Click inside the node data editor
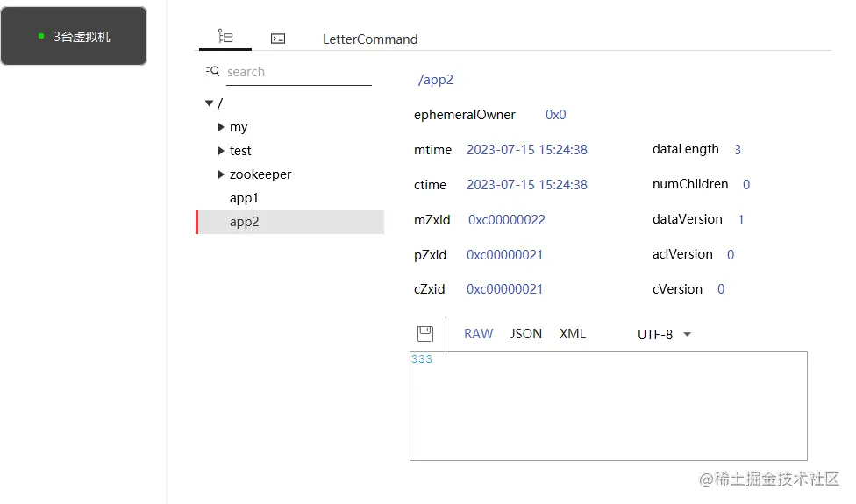The image size is (856, 504). (x=608, y=407)
